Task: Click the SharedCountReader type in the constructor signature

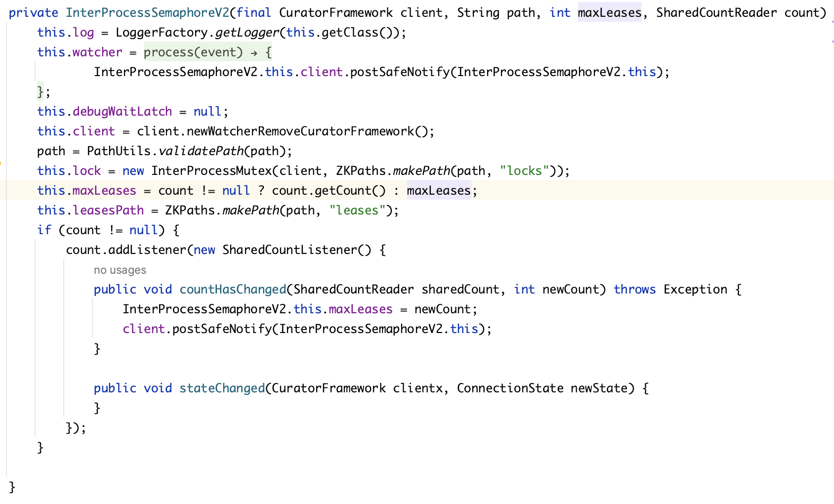Action: 716,12
